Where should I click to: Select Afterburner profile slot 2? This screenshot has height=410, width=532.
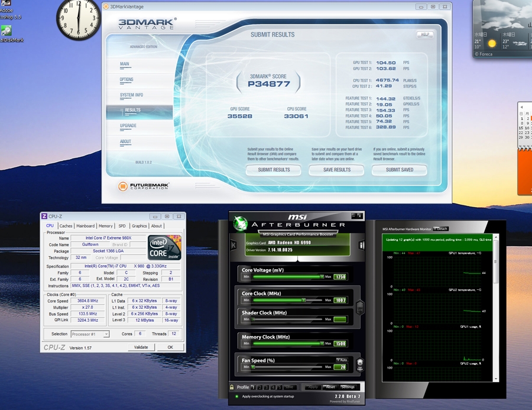pyautogui.click(x=260, y=388)
